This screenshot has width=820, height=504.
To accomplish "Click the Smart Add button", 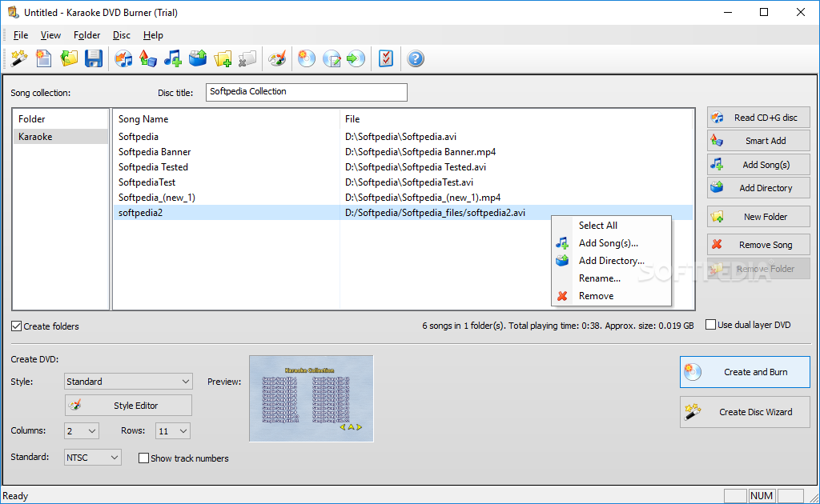I will 758,141.
